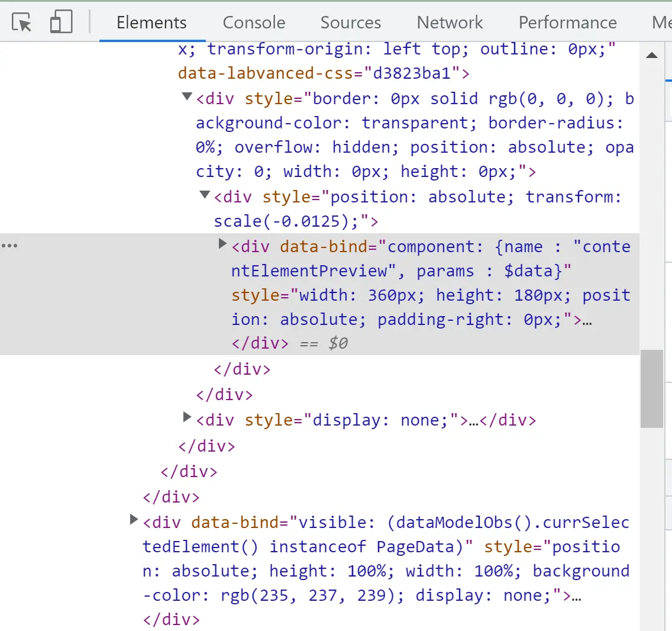Switch to the Console tab
The image size is (672, 631).
click(254, 22)
